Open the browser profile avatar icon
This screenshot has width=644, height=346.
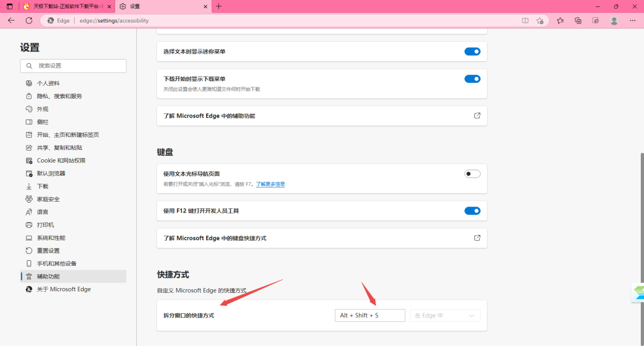614,20
